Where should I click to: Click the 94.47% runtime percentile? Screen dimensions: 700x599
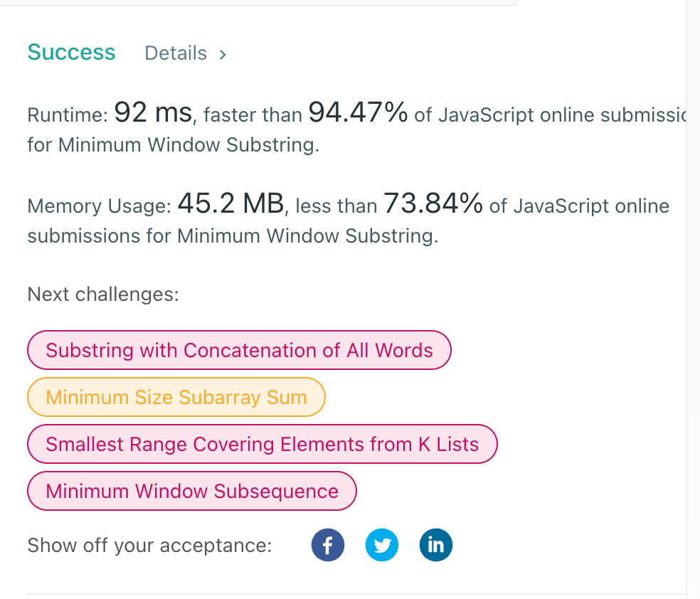(x=358, y=112)
